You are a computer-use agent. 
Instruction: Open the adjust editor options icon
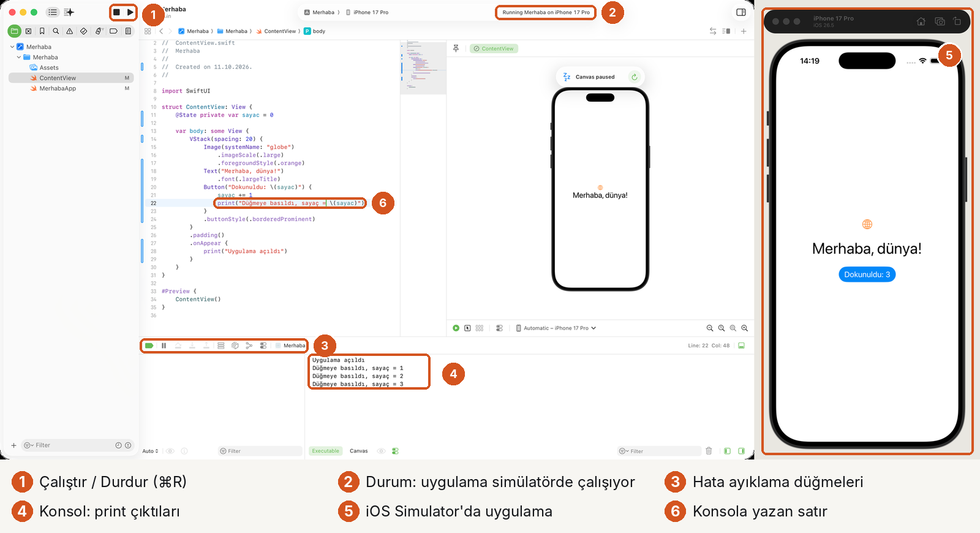pyautogui.click(x=726, y=31)
